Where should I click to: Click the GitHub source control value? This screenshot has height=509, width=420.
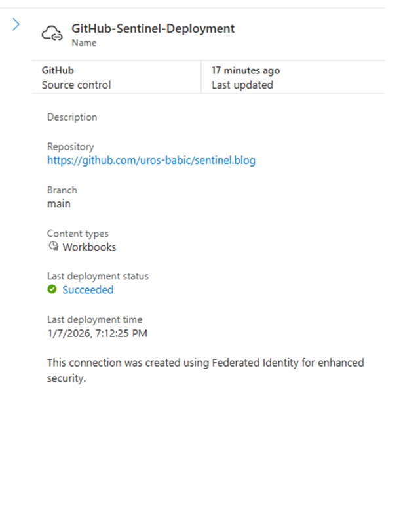(x=58, y=70)
